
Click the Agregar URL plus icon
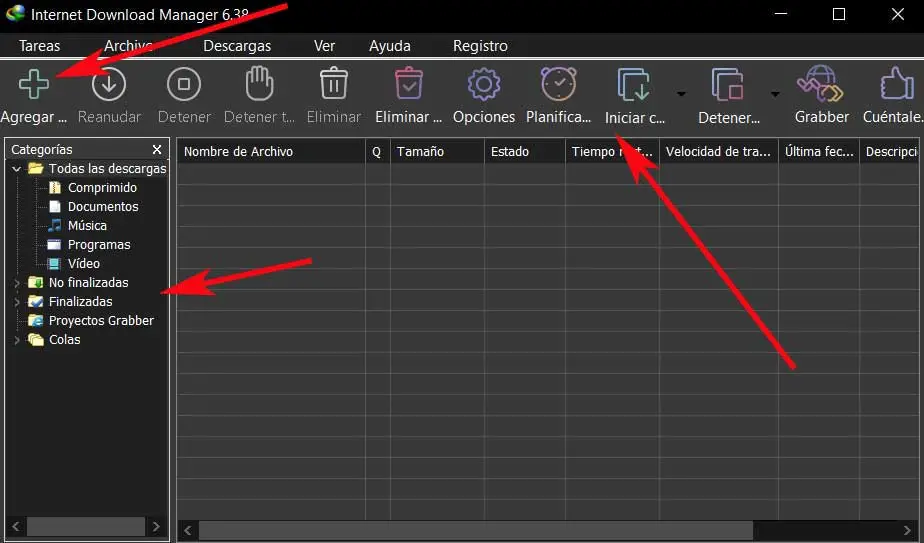(34, 84)
